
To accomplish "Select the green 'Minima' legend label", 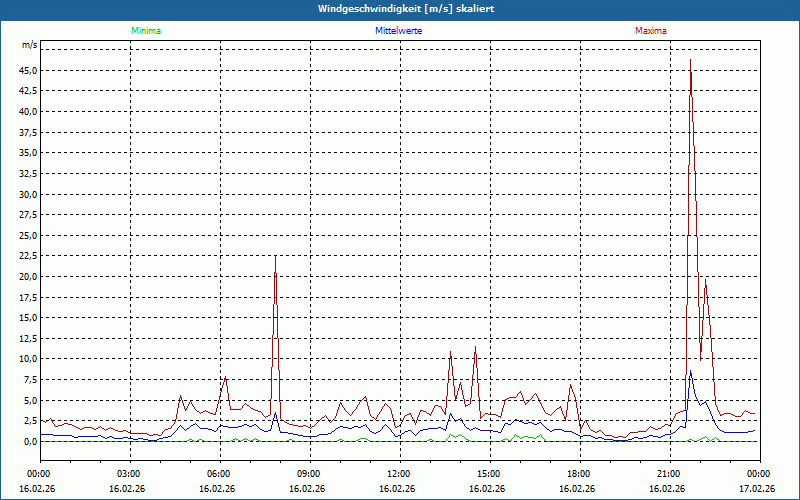I will pos(146,31).
